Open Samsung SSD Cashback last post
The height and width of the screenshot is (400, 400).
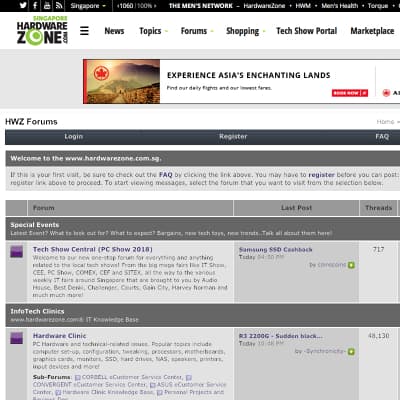click(x=276, y=249)
